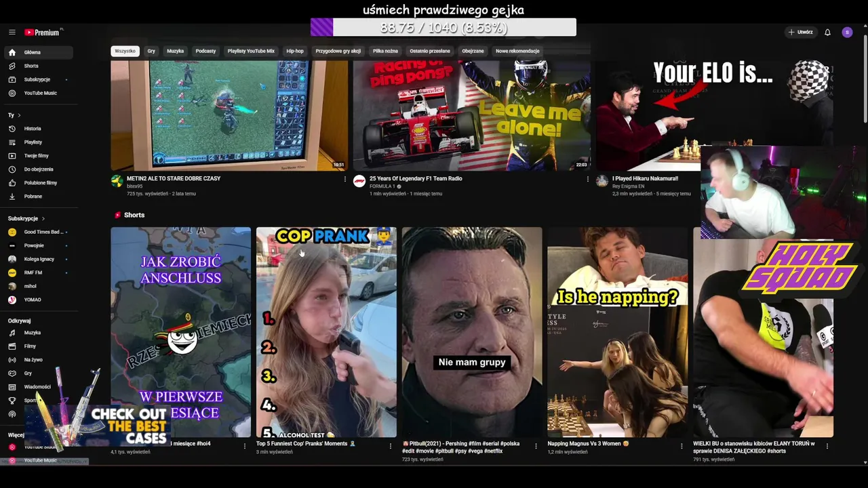Image resolution: width=868 pixels, height=488 pixels.
Task: Open Subskrypcje in top sidebar section
Action: point(38,79)
